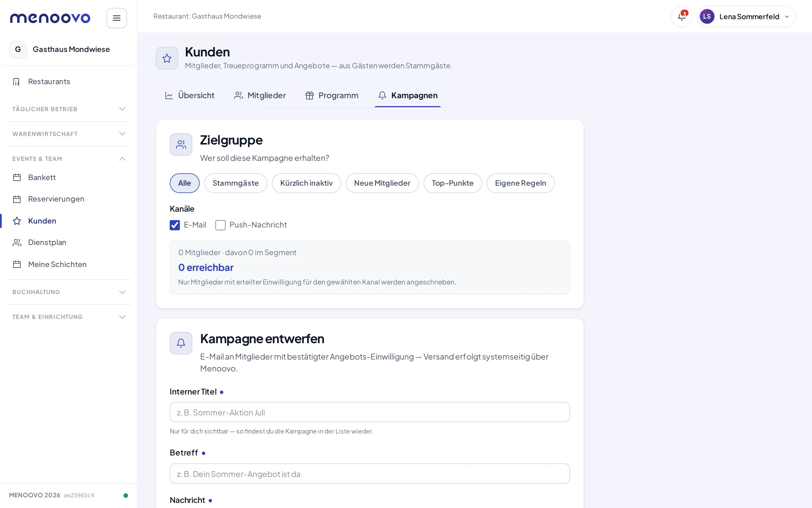Expand the Team & Einrichtung section
Screen dimensions: 812x508
click(x=69, y=317)
